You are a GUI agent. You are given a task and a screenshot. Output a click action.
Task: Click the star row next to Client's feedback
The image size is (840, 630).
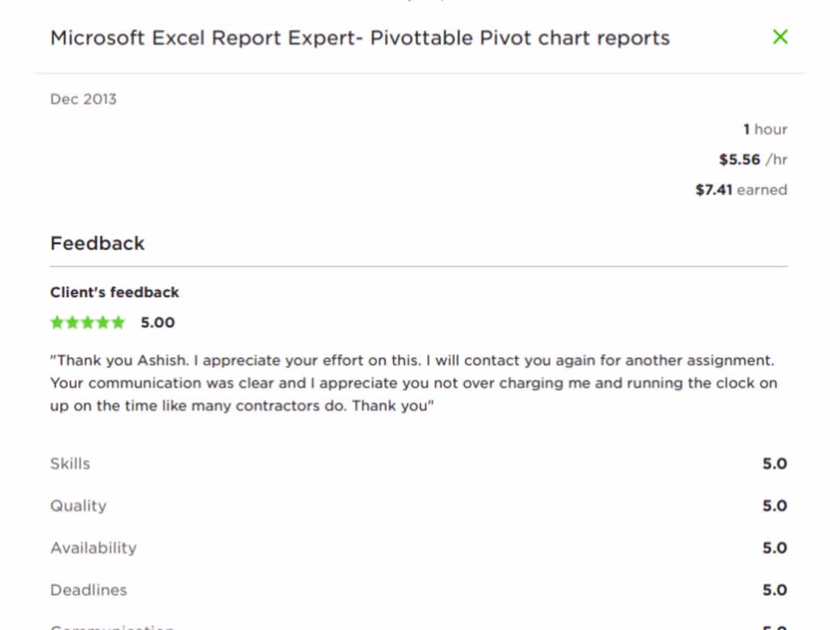point(87,322)
